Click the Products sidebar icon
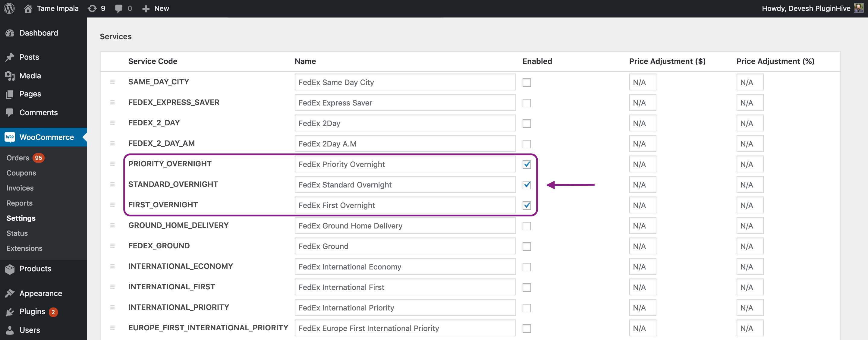 coord(11,269)
